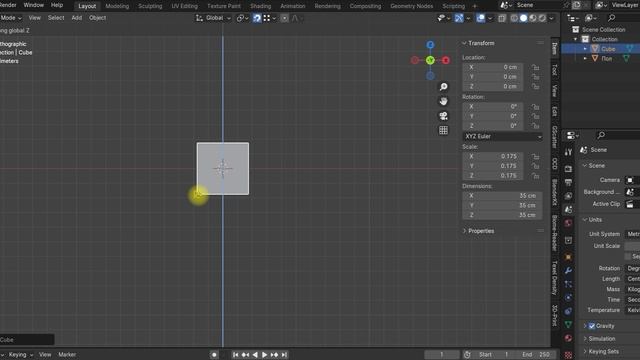The width and height of the screenshot is (640, 360).
Task: Expand the Пол item in outliner
Action: 585,58
